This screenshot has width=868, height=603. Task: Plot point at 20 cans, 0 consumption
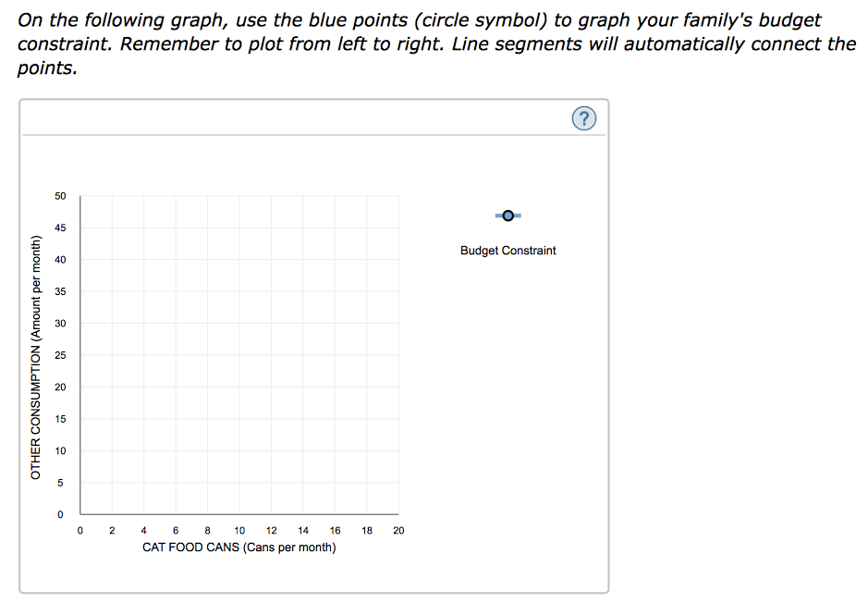click(398, 514)
